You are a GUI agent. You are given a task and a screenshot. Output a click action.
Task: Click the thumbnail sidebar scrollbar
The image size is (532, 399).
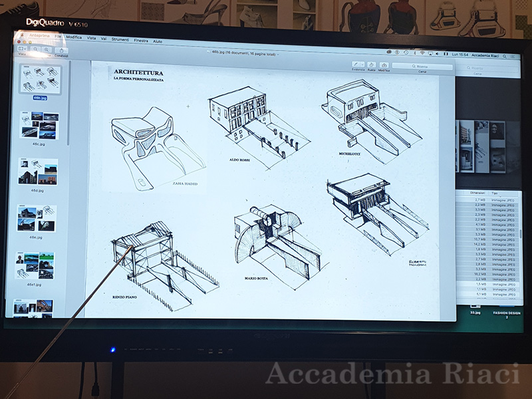tap(68, 102)
